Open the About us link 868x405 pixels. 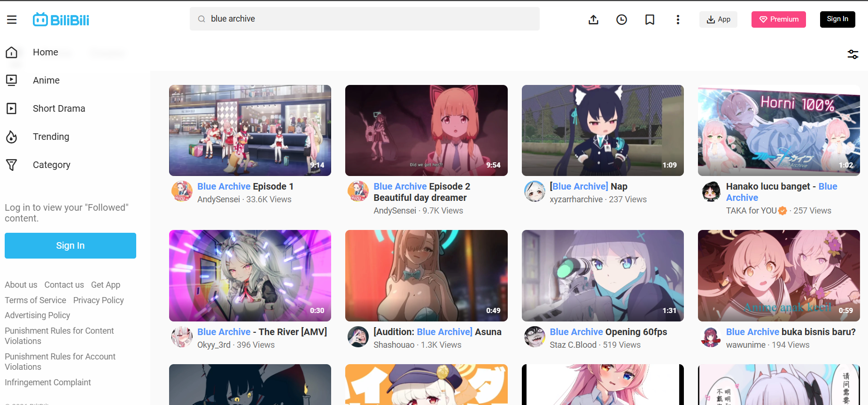coord(21,285)
